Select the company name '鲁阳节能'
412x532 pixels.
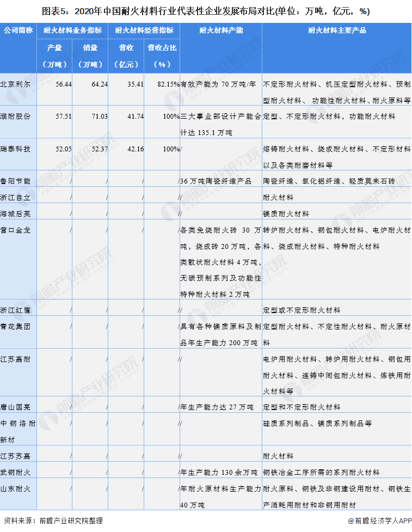click(15, 181)
